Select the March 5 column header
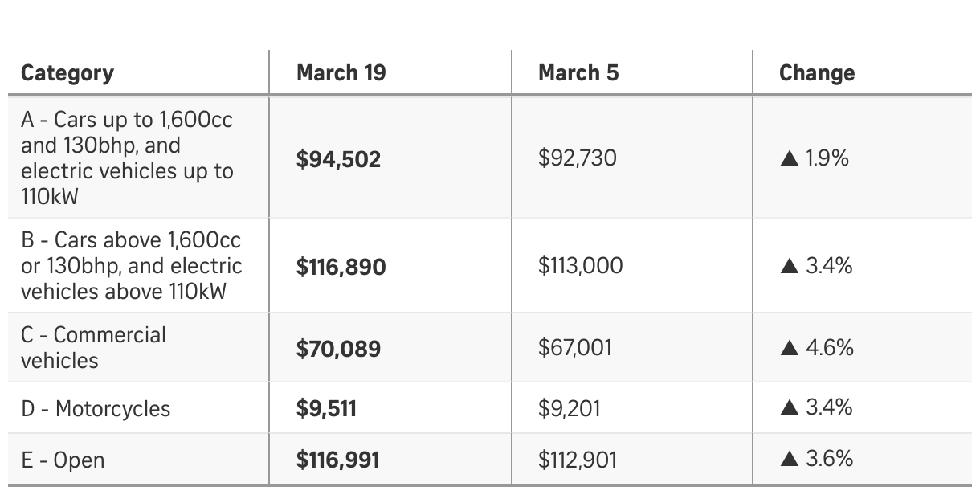The image size is (980, 495). pos(578,73)
